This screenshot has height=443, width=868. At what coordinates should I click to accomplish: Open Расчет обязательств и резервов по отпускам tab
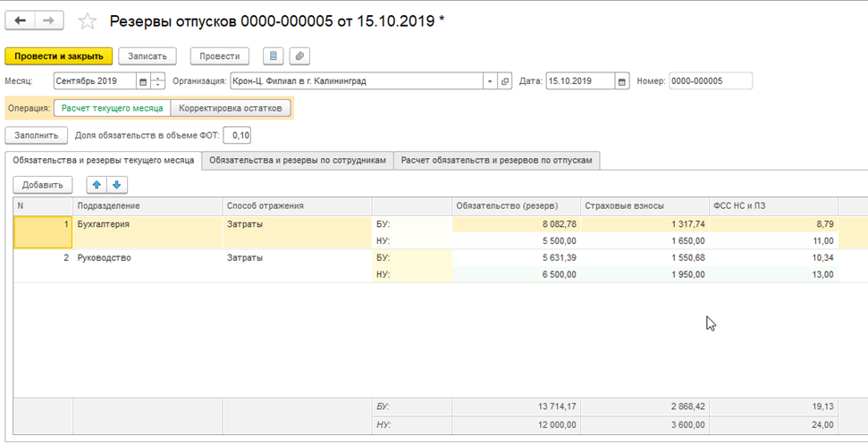496,160
